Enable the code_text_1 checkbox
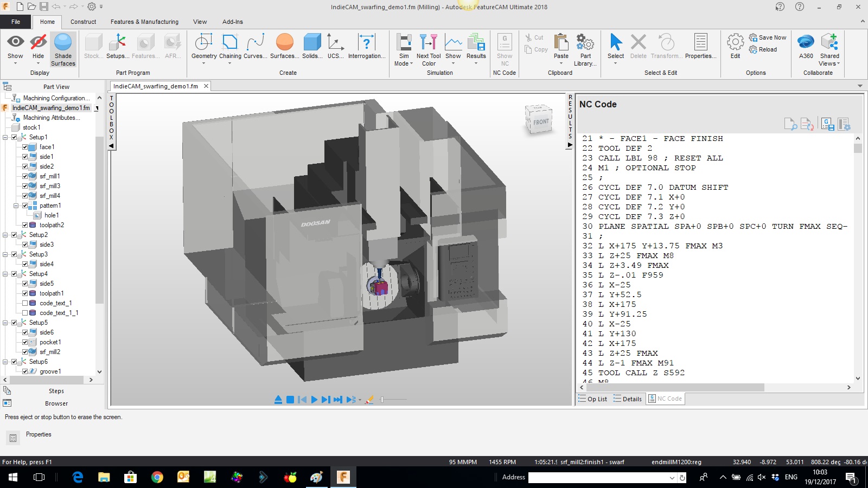The height and width of the screenshot is (488, 868). click(x=25, y=303)
